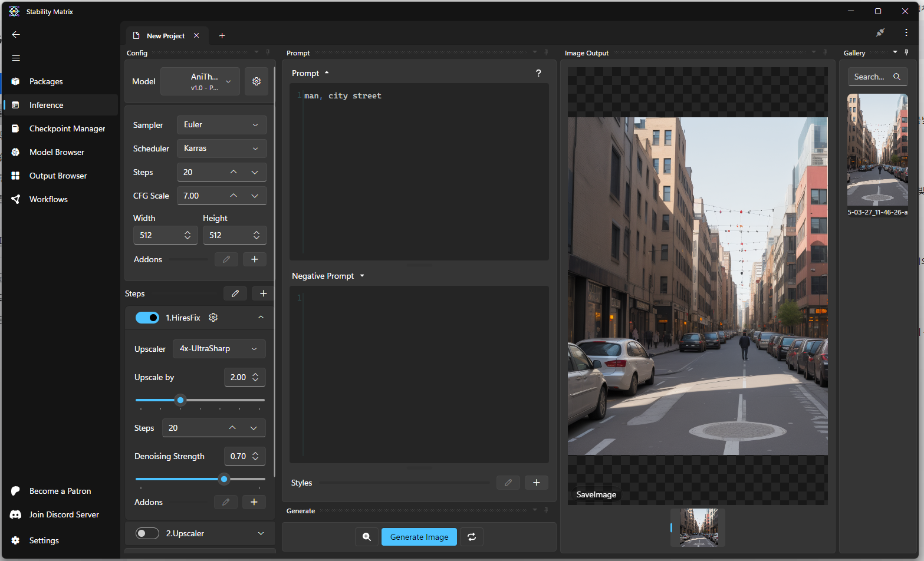This screenshot has height=561, width=924.
Task: Select the output thumbnail below the image
Action: click(x=699, y=527)
